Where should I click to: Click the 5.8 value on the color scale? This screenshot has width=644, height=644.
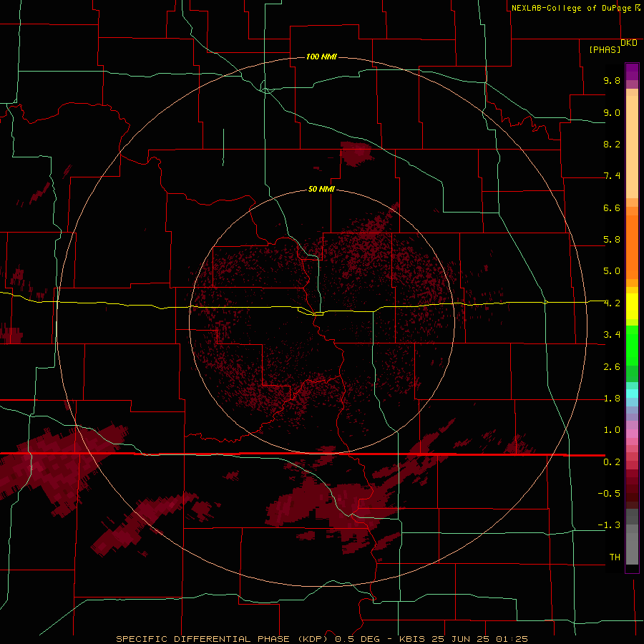612,240
